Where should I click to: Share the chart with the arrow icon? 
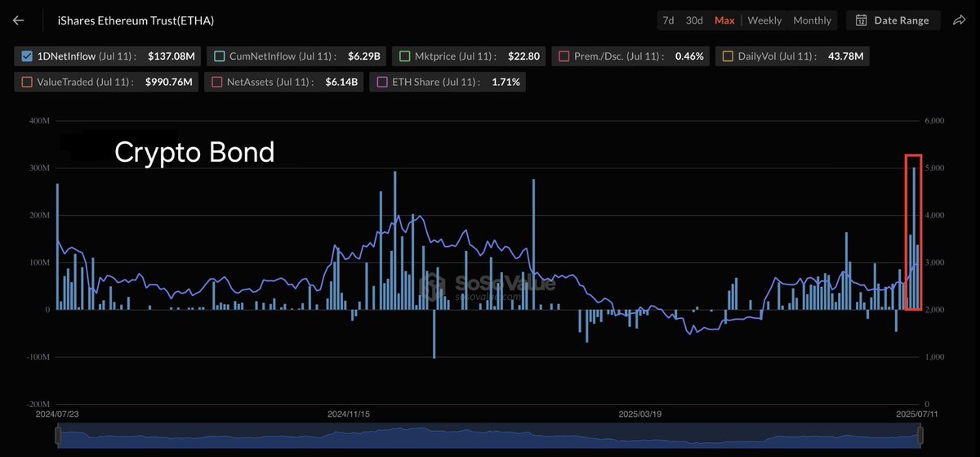coord(960,20)
